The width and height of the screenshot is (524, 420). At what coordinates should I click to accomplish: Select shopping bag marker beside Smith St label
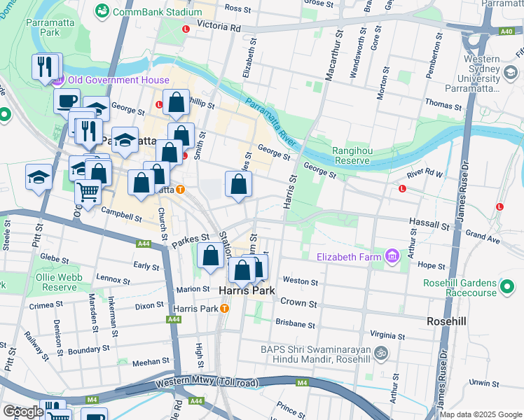click(x=181, y=135)
